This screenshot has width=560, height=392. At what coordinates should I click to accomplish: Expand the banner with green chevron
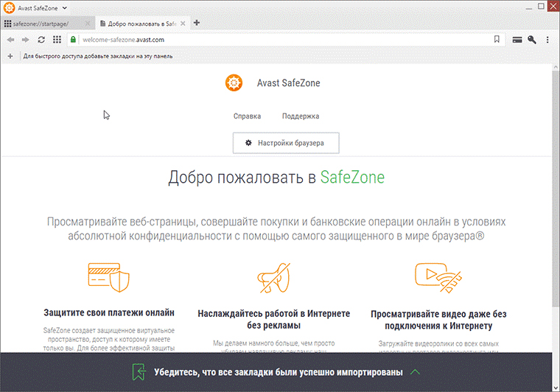tap(415, 372)
